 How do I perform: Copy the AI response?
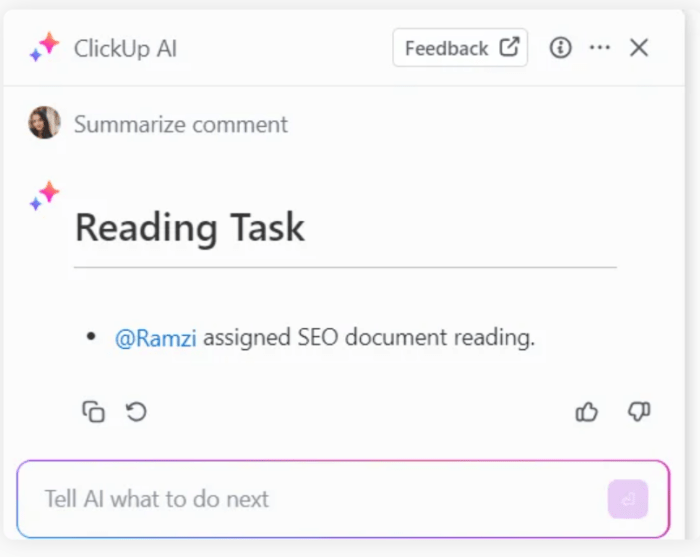coord(93,411)
